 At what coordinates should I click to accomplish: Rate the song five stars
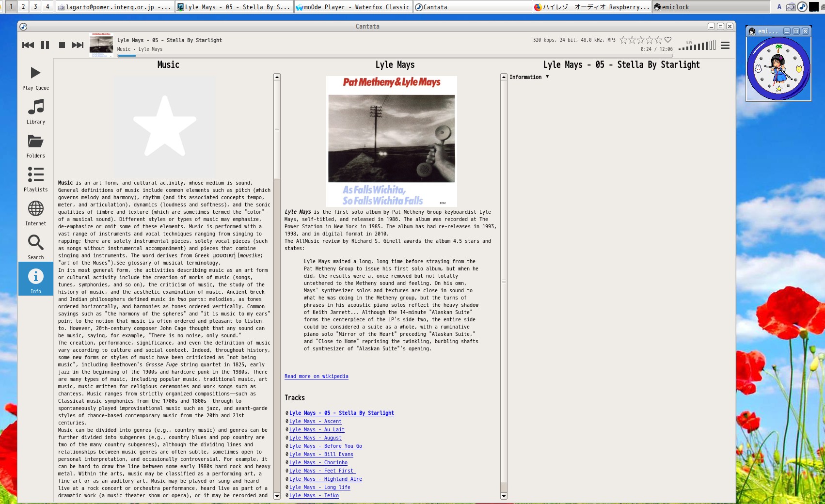tap(658, 40)
